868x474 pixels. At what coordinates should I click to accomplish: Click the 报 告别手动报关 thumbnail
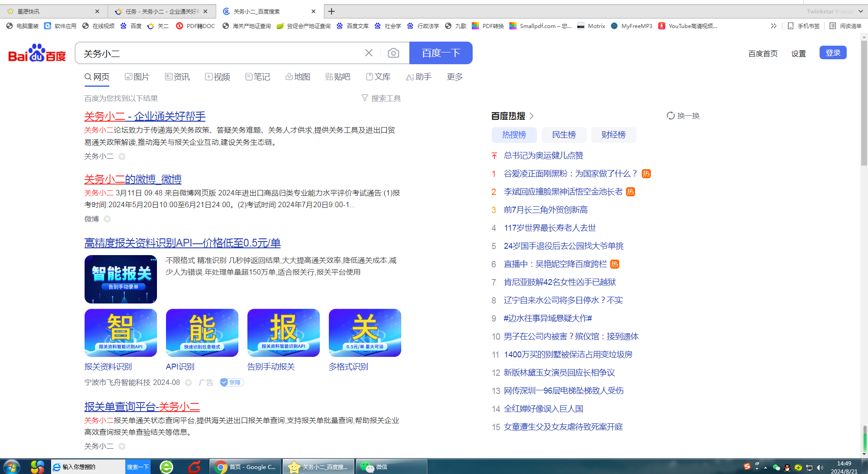(284, 333)
